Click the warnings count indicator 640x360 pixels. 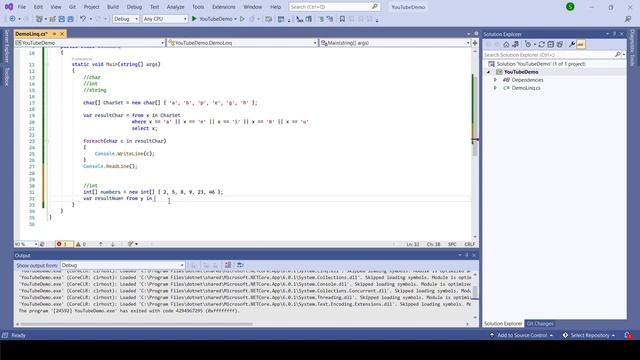(81, 244)
